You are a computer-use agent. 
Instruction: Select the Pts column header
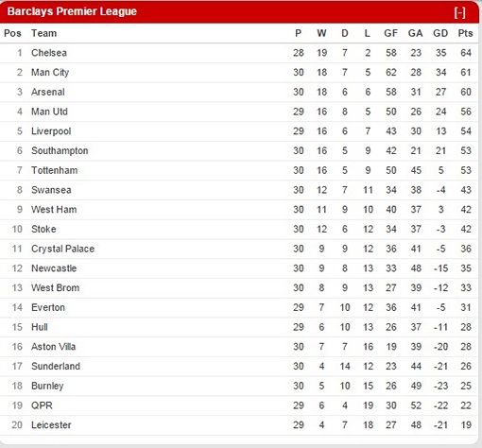click(x=465, y=33)
